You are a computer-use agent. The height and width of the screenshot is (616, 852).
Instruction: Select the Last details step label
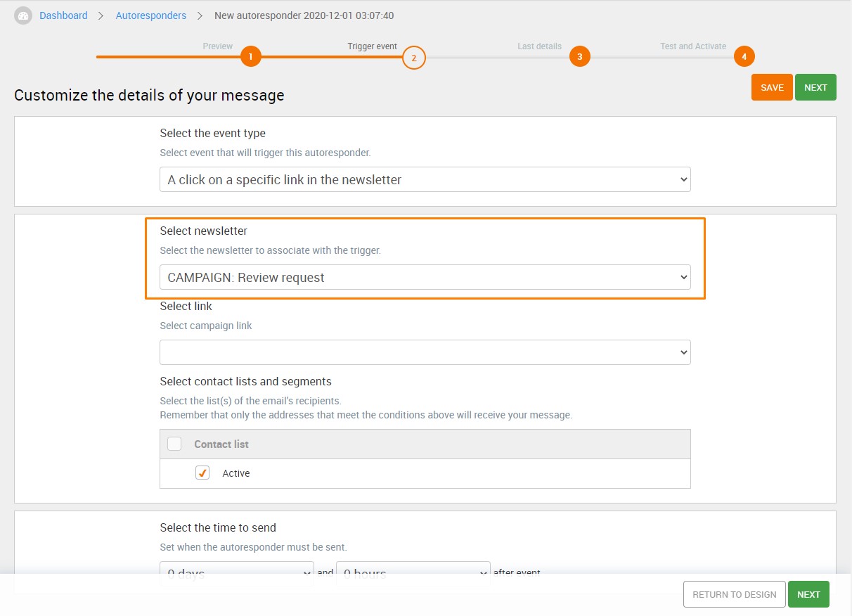coord(540,46)
